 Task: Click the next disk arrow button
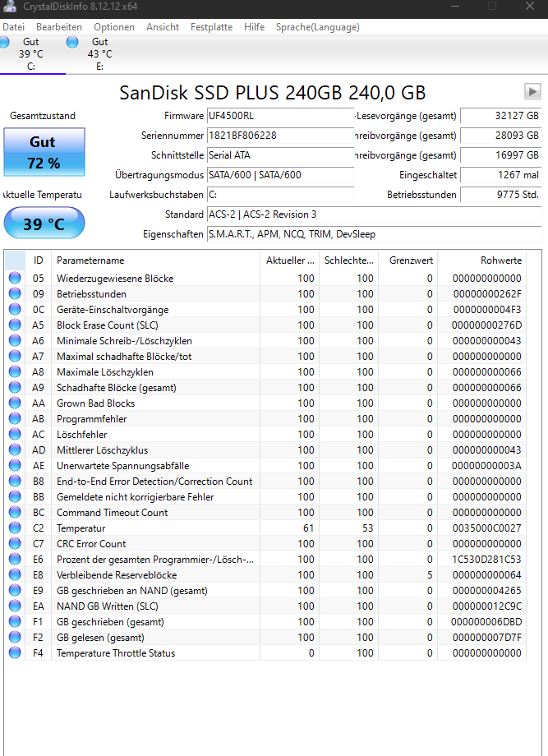point(532,91)
